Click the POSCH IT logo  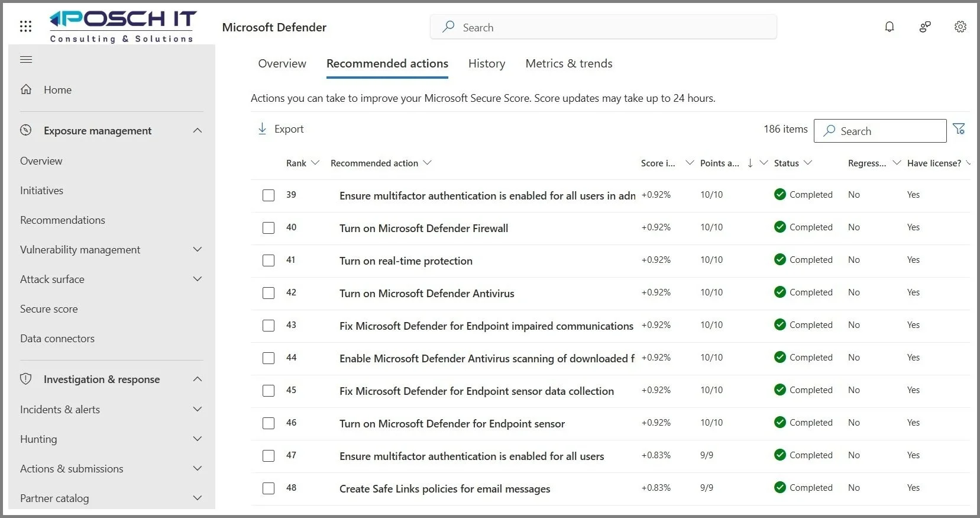(122, 26)
